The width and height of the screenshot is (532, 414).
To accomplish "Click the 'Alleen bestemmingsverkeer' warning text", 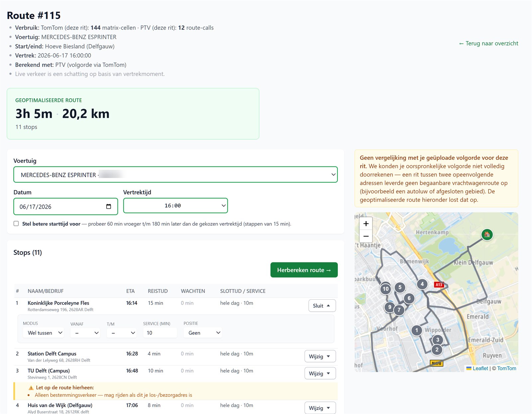I will 113,395.
